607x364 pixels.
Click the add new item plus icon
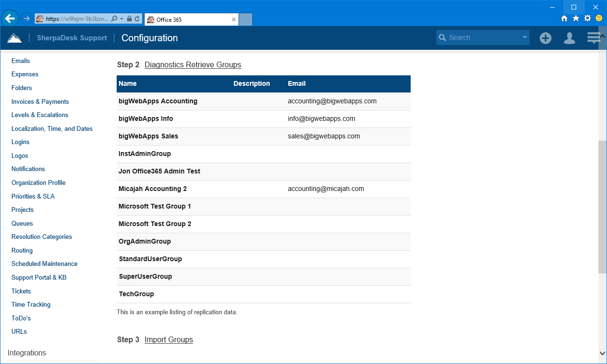coord(545,38)
